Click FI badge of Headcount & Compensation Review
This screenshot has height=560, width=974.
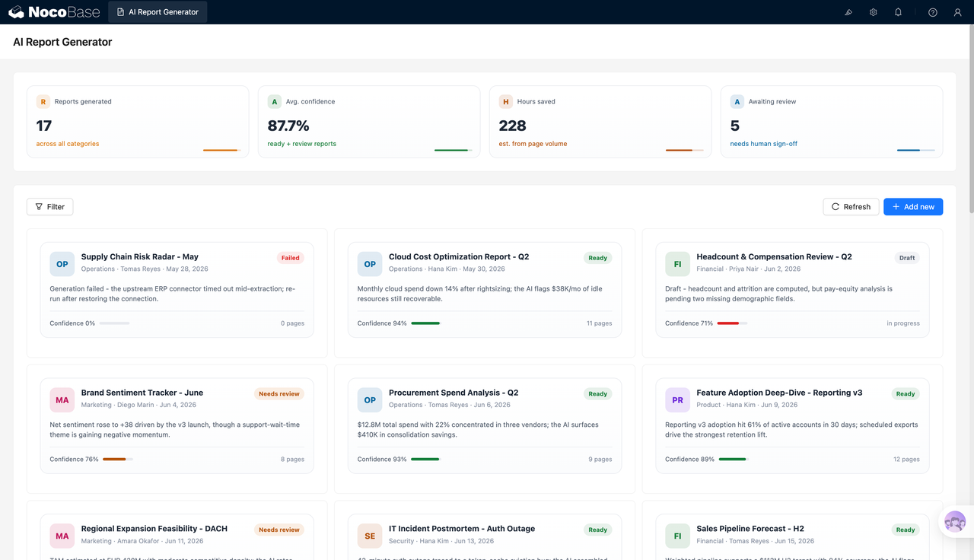(677, 264)
